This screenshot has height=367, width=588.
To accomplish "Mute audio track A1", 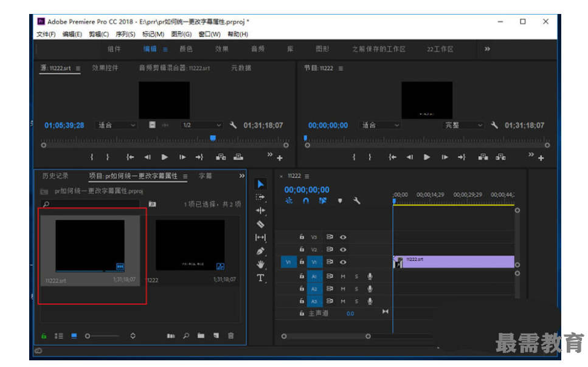I will (343, 276).
